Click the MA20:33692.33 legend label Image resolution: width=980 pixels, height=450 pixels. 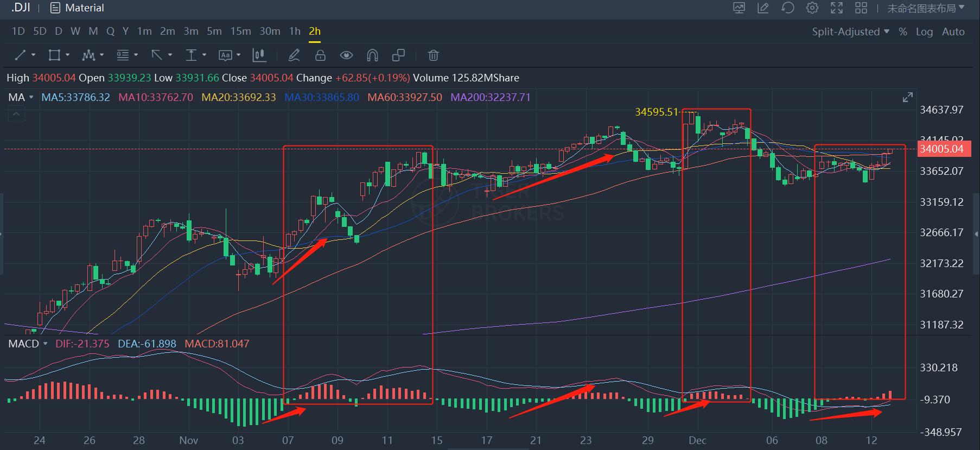239,97
